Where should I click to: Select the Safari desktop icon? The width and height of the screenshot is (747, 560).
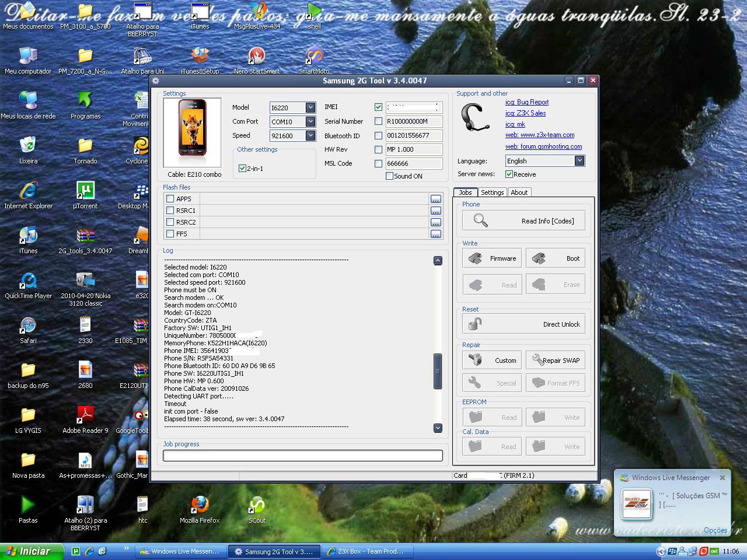coord(28,330)
